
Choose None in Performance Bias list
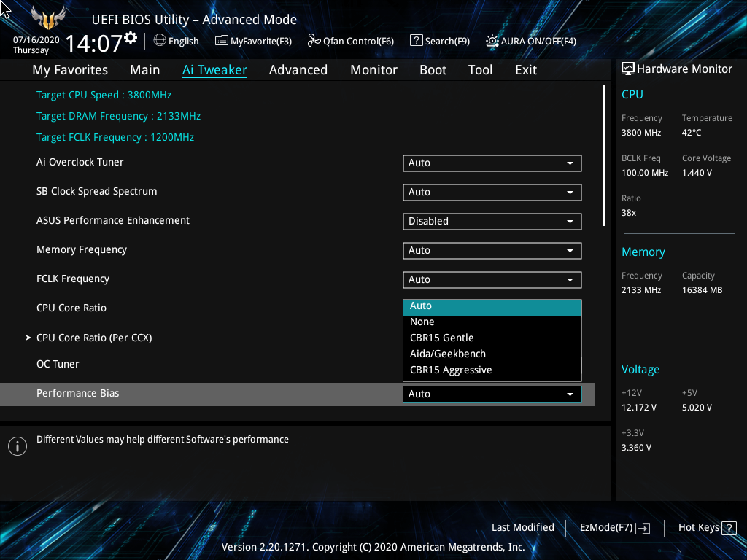(492, 322)
